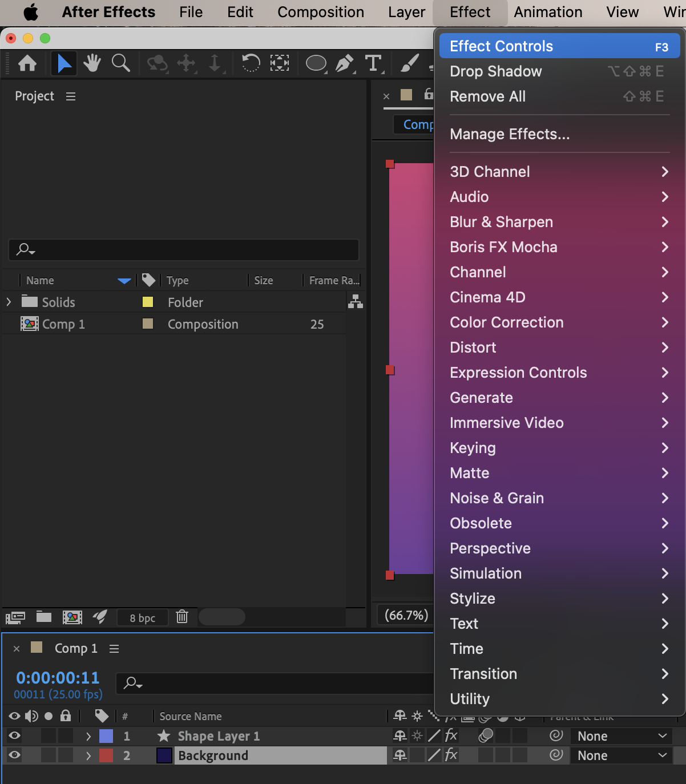Open parent dropdown for Background layer
686x784 pixels.
[622, 755]
